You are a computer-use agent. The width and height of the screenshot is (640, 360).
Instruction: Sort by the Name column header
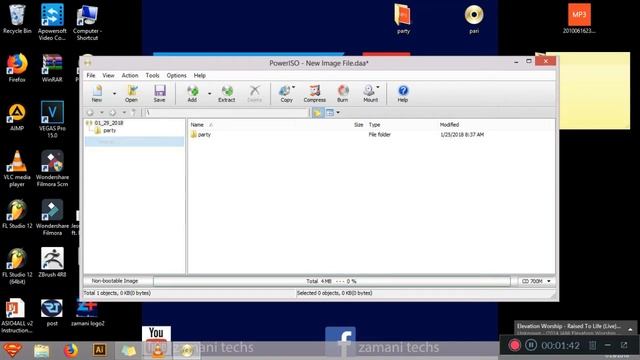click(x=197, y=125)
